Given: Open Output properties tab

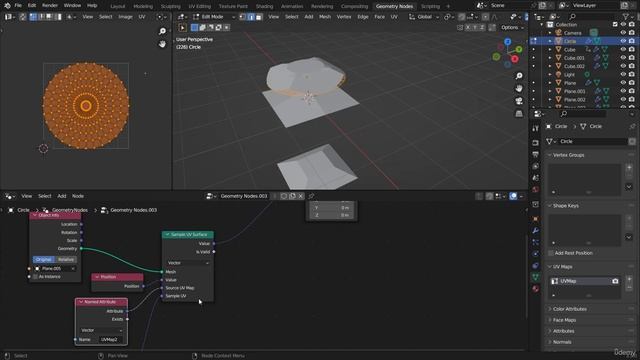Looking at the screenshot, I should click(x=536, y=154).
